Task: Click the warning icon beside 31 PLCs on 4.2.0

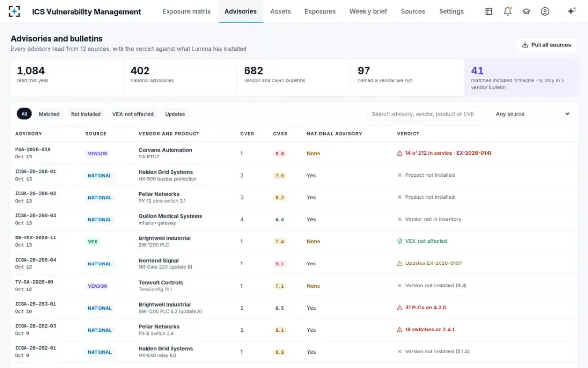Action: pyautogui.click(x=400, y=308)
